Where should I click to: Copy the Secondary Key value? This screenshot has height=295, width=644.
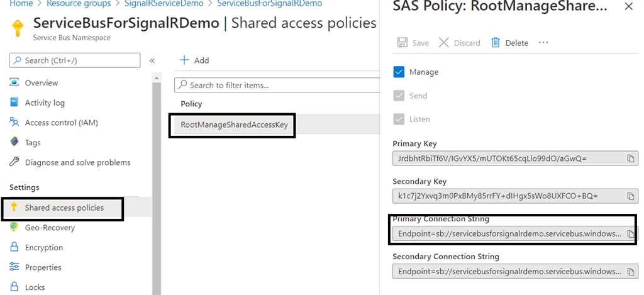coord(630,196)
